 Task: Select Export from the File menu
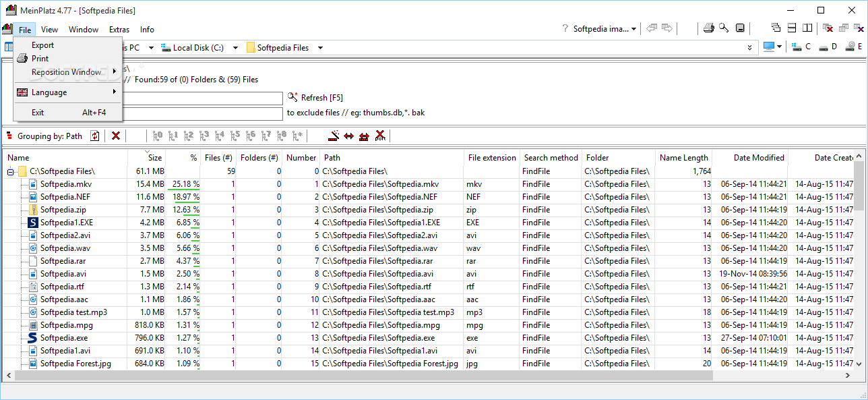pyautogui.click(x=67, y=45)
